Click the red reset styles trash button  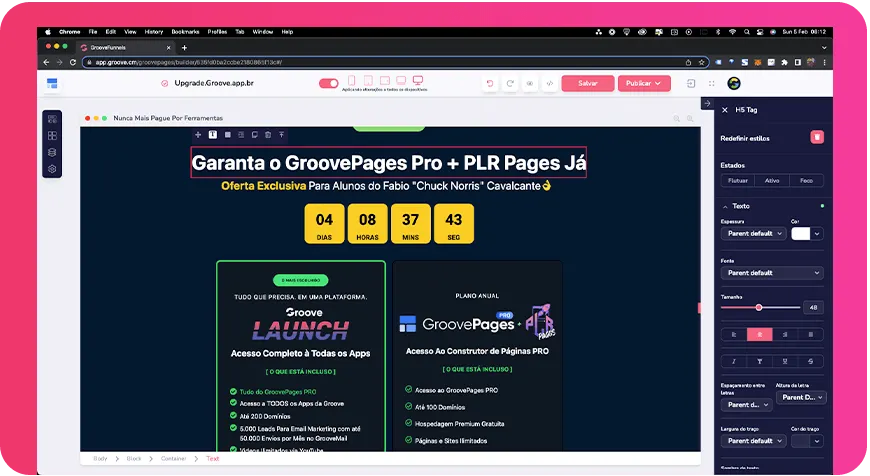[x=817, y=137]
